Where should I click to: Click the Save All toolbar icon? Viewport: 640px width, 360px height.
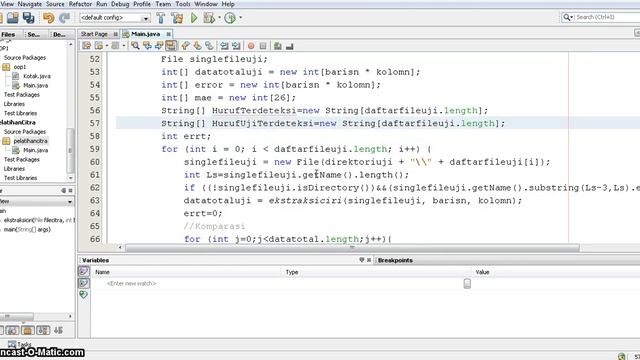pyautogui.click(x=29, y=18)
